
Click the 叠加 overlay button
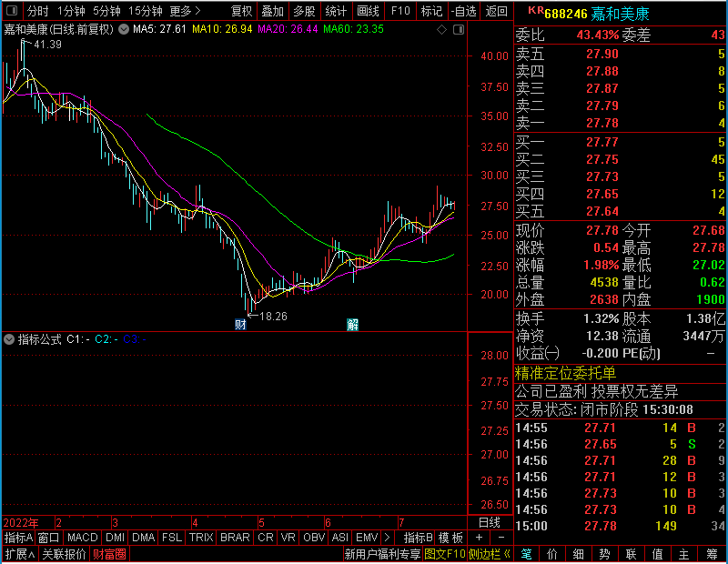tap(272, 11)
